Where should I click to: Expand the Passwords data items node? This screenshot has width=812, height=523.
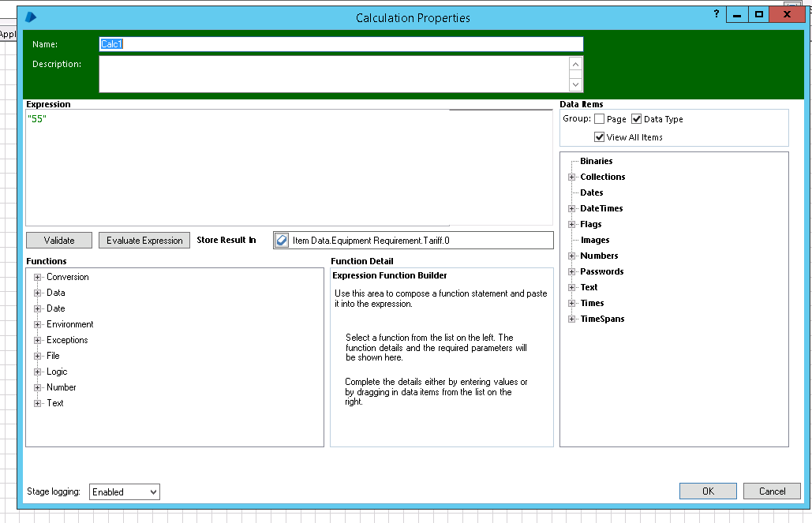[x=571, y=272]
